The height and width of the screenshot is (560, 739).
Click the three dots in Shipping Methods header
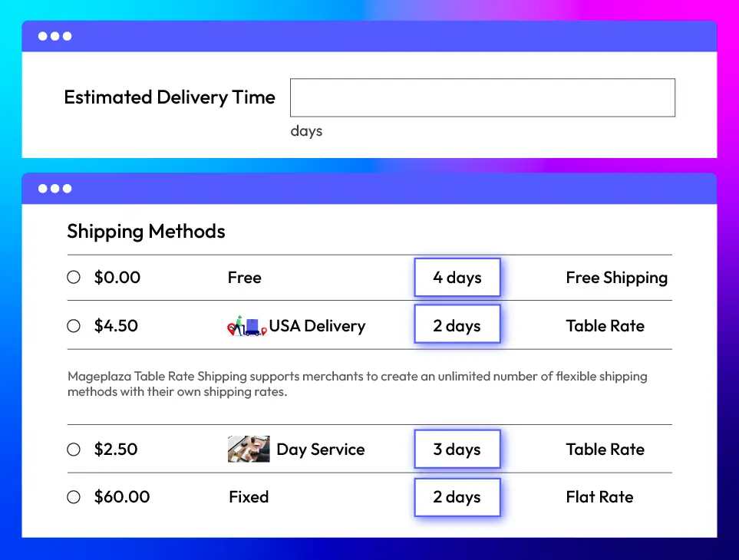(54, 189)
